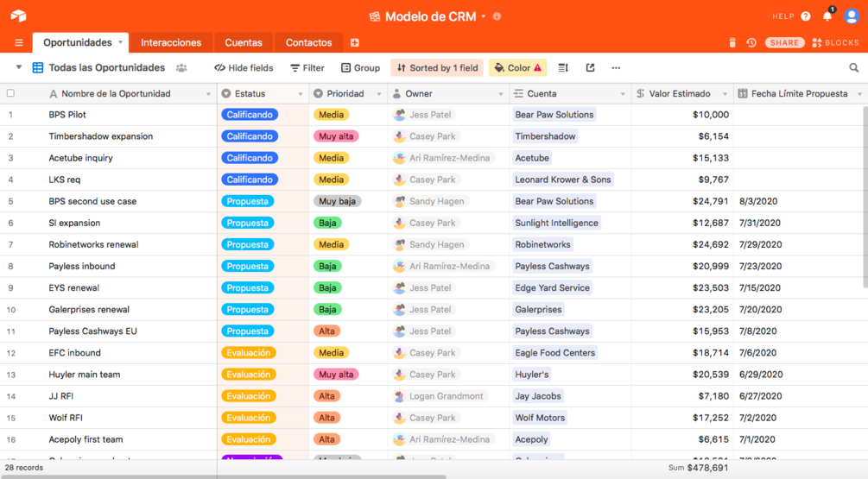Open the help question mark icon

point(806,16)
